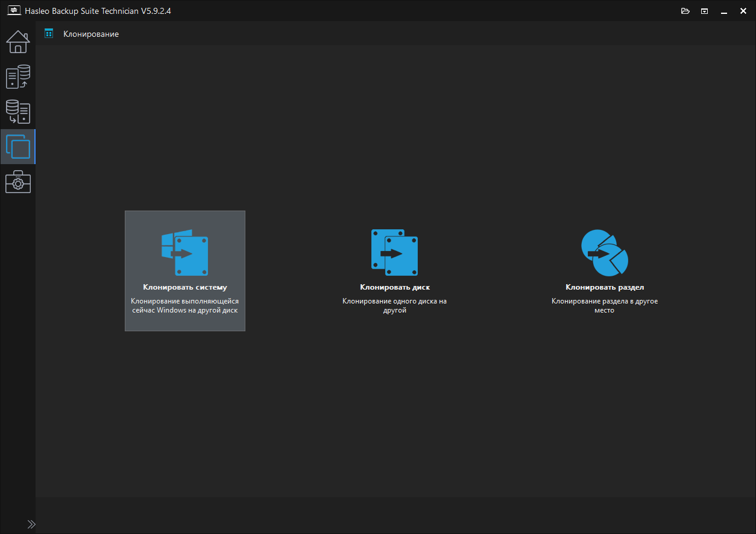Expand the sidebar with the double-chevron
The image size is (756, 534).
tap(31, 524)
